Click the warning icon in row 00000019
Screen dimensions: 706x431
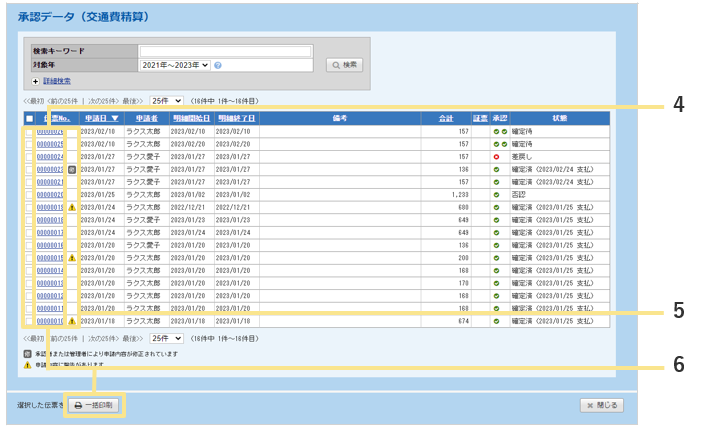71,207
